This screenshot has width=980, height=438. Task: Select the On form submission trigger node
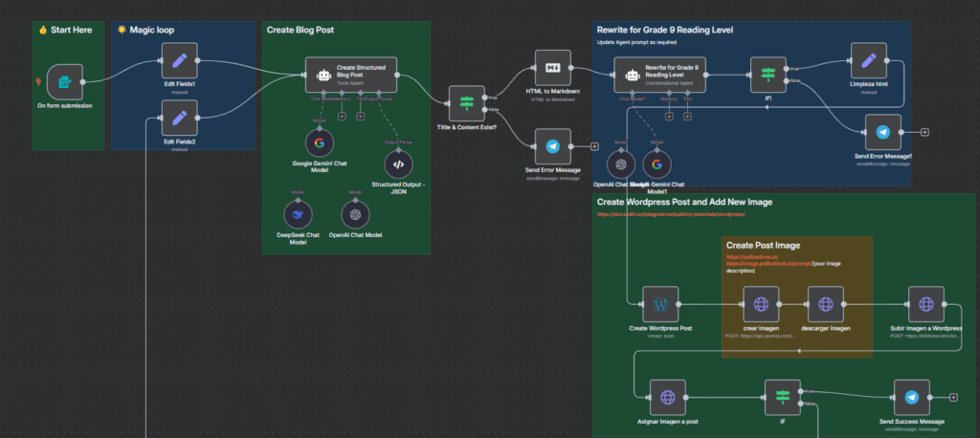click(x=65, y=83)
